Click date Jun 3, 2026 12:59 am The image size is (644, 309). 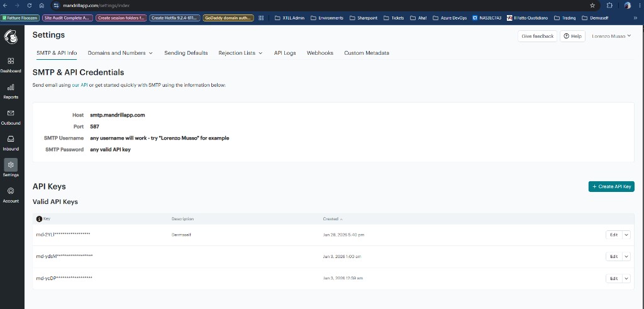pos(343,278)
